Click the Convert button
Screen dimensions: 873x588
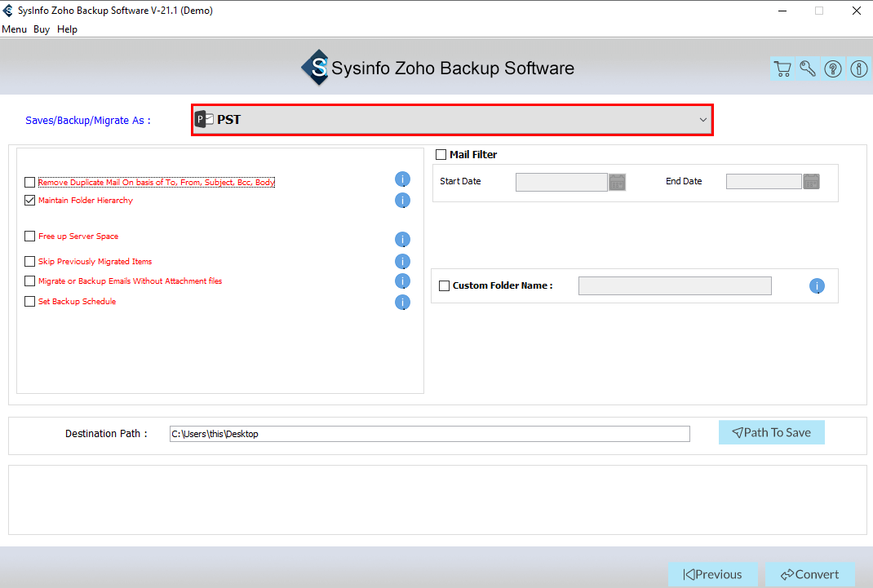pyautogui.click(x=810, y=574)
